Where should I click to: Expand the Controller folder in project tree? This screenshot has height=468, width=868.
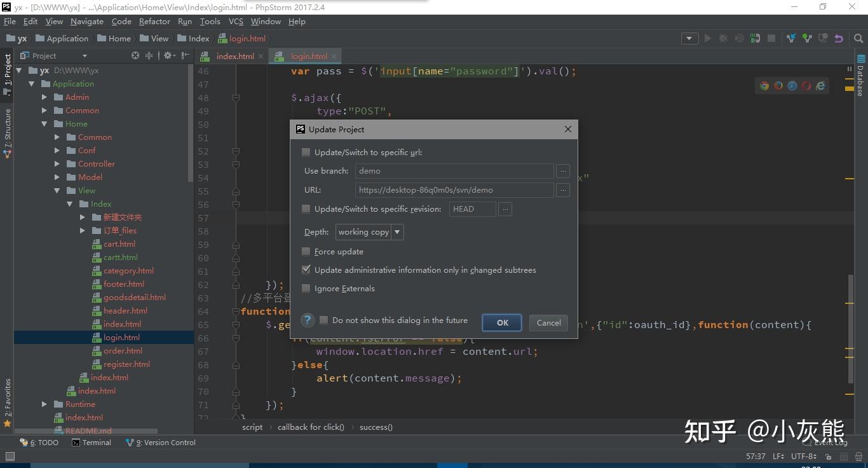click(x=57, y=164)
